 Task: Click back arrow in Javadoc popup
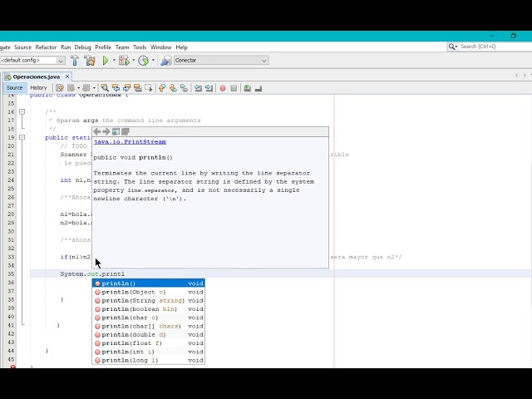[97, 132]
